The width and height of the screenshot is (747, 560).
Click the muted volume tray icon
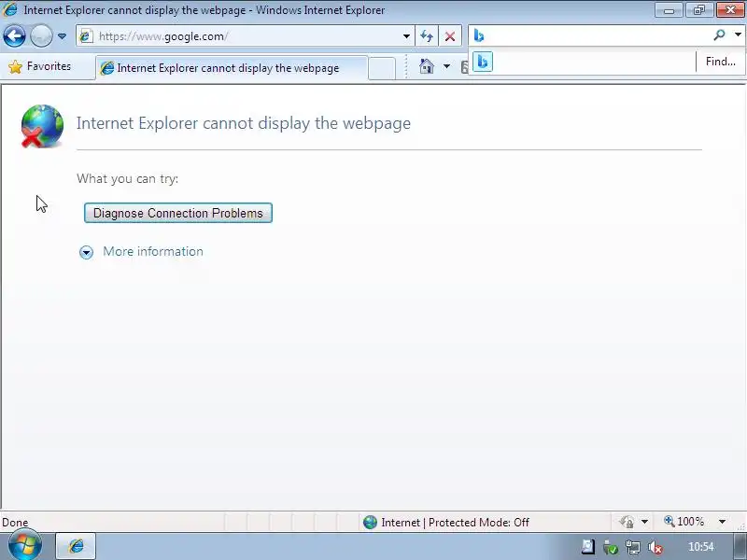655,548
